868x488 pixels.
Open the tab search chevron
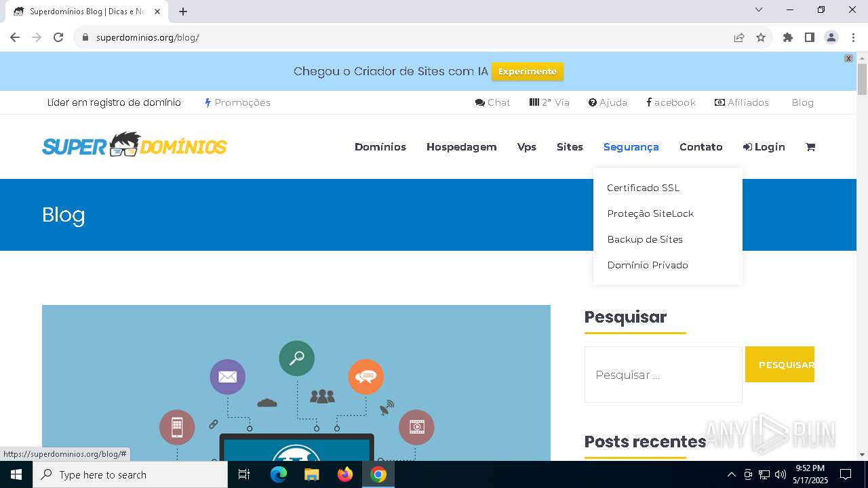759,9
